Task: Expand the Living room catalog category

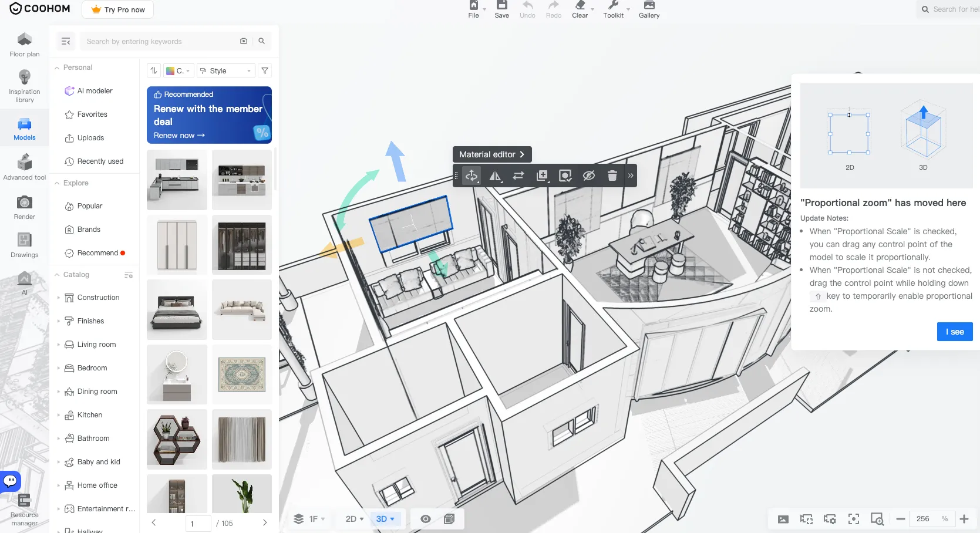Action: coord(96,345)
